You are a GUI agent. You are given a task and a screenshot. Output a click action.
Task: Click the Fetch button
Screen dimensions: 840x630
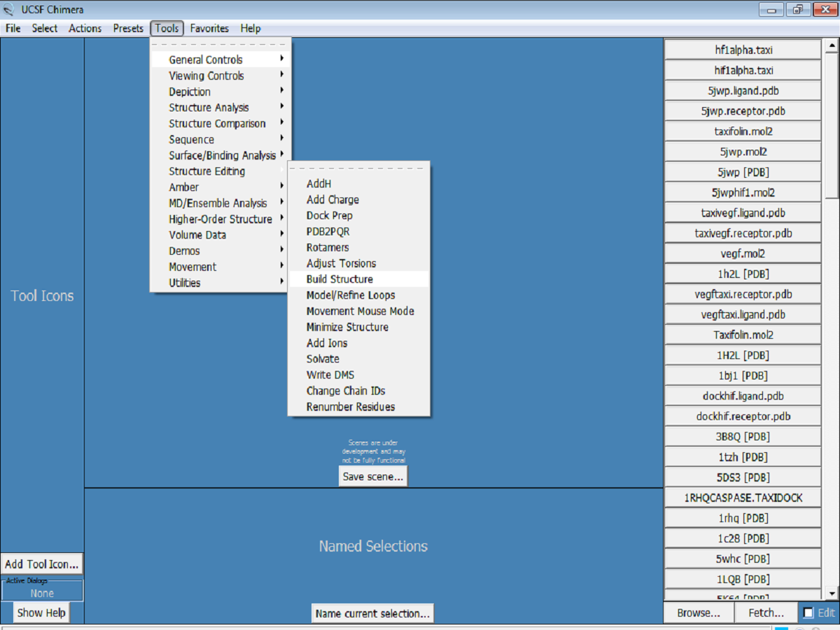[766, 612]
